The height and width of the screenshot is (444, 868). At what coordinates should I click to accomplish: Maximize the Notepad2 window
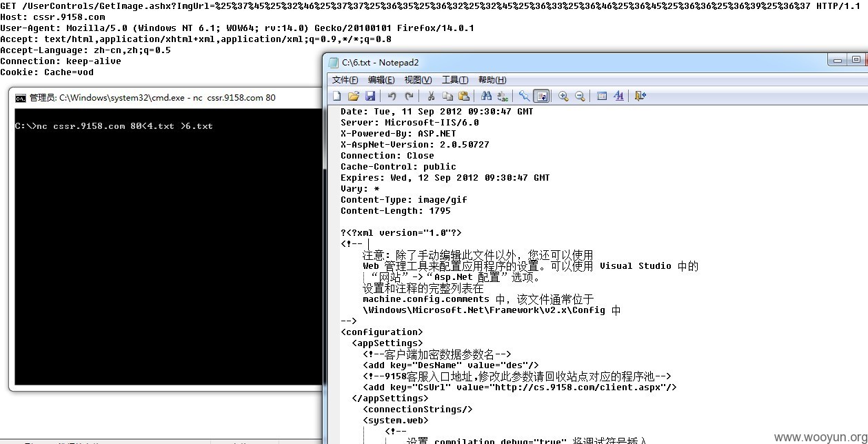tap(856, 60)
